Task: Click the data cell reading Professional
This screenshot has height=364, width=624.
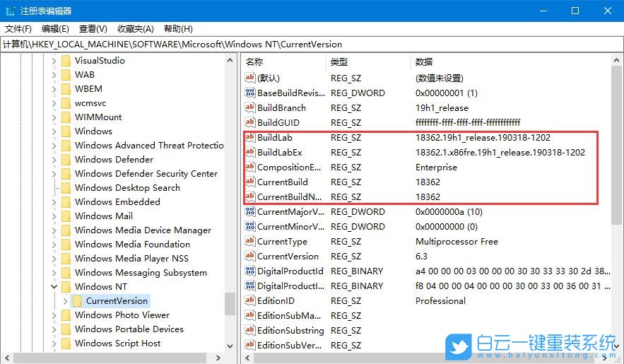Action: (x=440, y=301)
